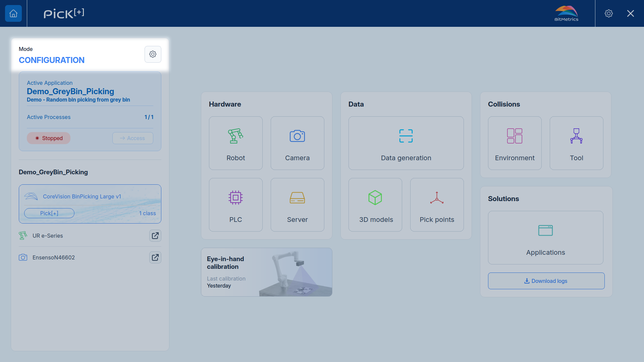The height and width of the screenshot is (362, 644).
Task: Open UR e-Series external link icon
Action: coord(155,236)
